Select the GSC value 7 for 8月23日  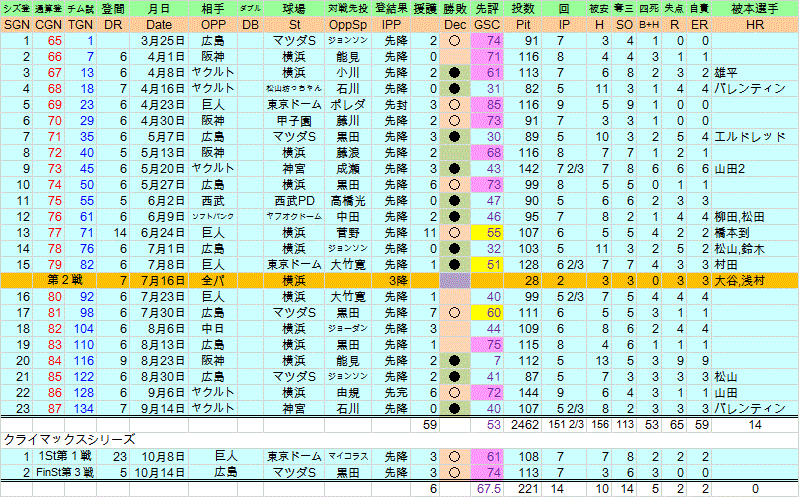497,361
